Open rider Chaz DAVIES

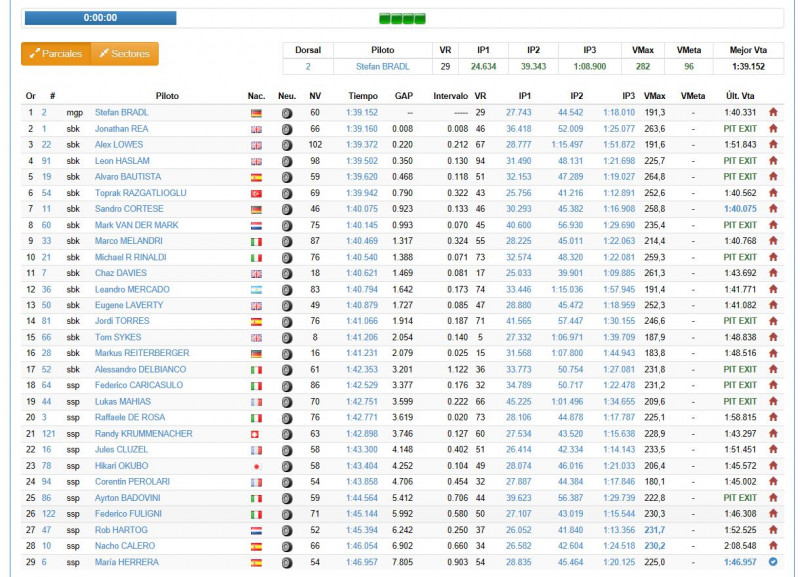[x=120, y=273]
